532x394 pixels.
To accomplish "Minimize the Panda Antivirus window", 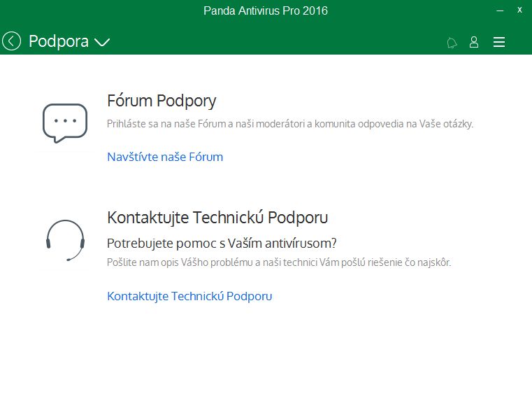I will [x=500, y=11].
